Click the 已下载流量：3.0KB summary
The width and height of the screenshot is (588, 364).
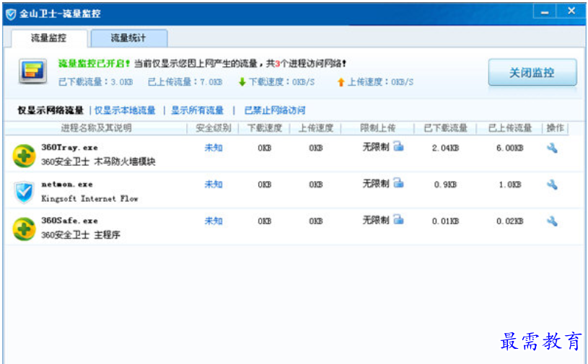pos(96,81)
